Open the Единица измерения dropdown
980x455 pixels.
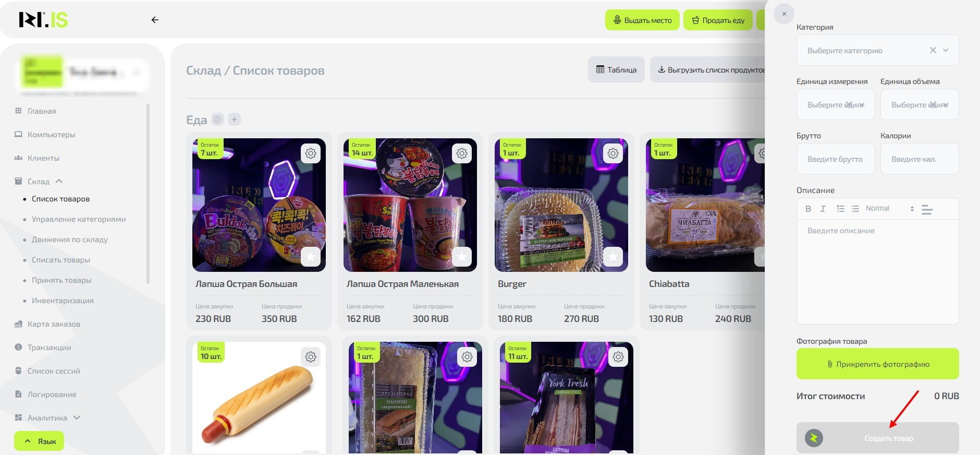click(836, 104)
